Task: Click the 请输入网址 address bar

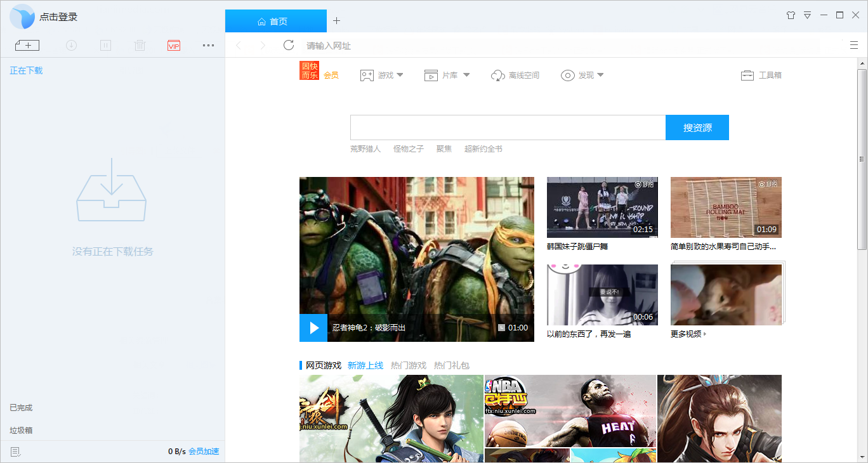Action: click(x=562, y=46)
